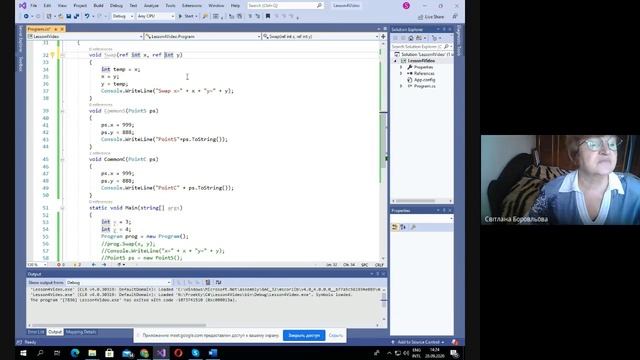Viewport: 640px width, 360px height.
Task: Open the editor zoom percentage dropdown
Action: tap(37, 264)
